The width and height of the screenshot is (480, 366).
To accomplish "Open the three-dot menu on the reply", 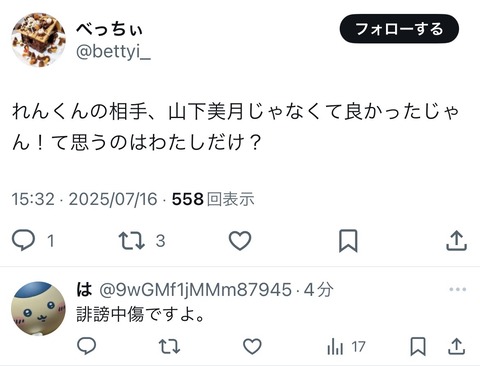I will [457, 289].
